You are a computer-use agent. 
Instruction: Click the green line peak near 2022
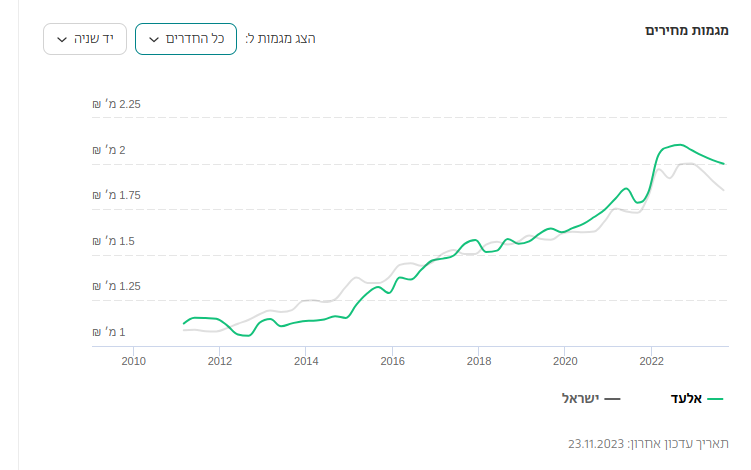pyautogui.click(x=679, y=145)
